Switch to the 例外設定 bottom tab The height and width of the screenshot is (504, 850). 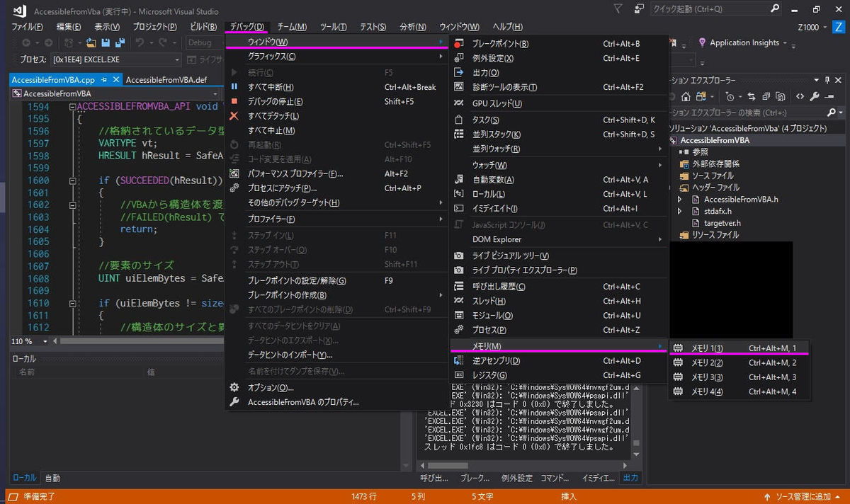point(516,478)
